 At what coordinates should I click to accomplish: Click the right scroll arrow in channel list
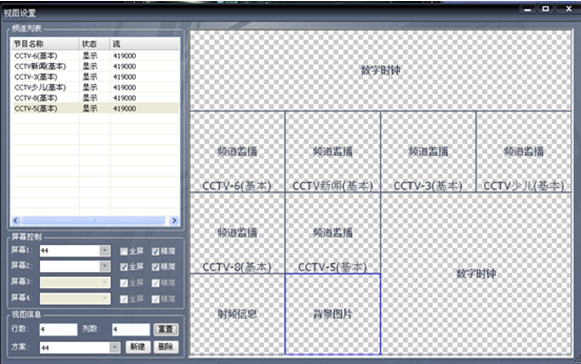pyautogui.click(x=174, y=221)
